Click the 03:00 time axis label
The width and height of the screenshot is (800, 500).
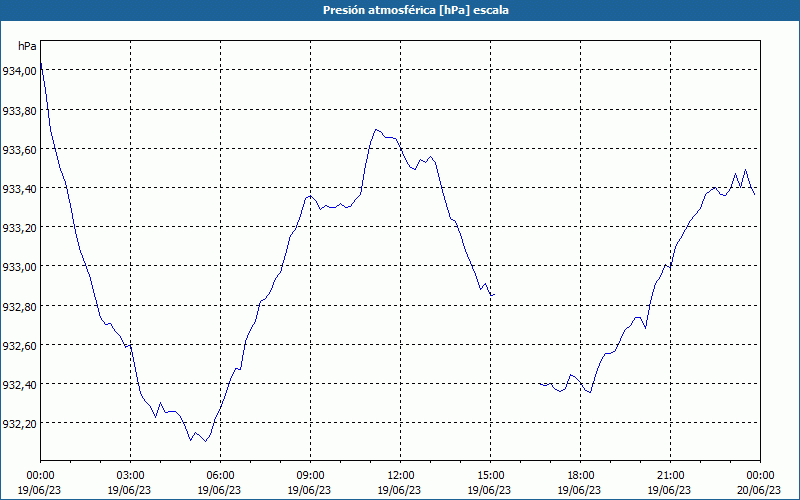click(x=131, y=476)
